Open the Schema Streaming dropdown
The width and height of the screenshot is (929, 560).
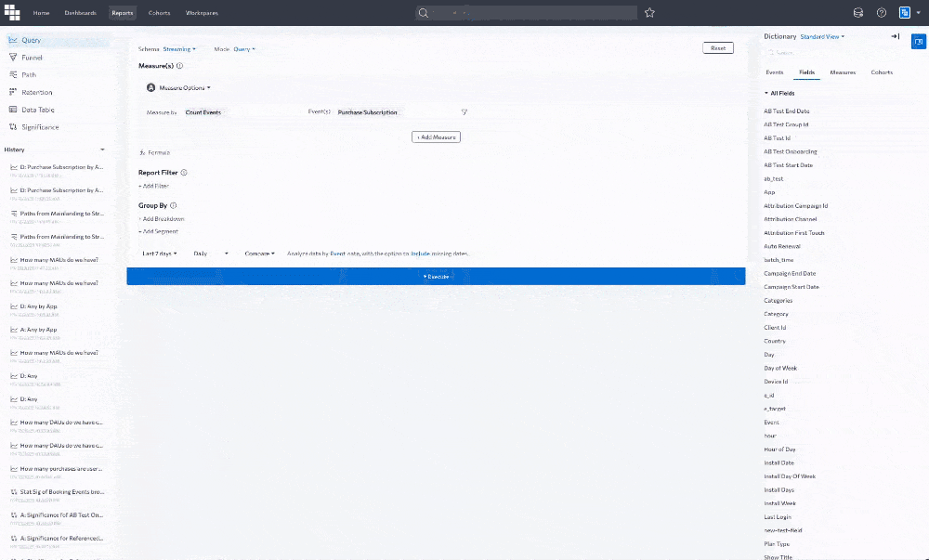pos(179,49)
